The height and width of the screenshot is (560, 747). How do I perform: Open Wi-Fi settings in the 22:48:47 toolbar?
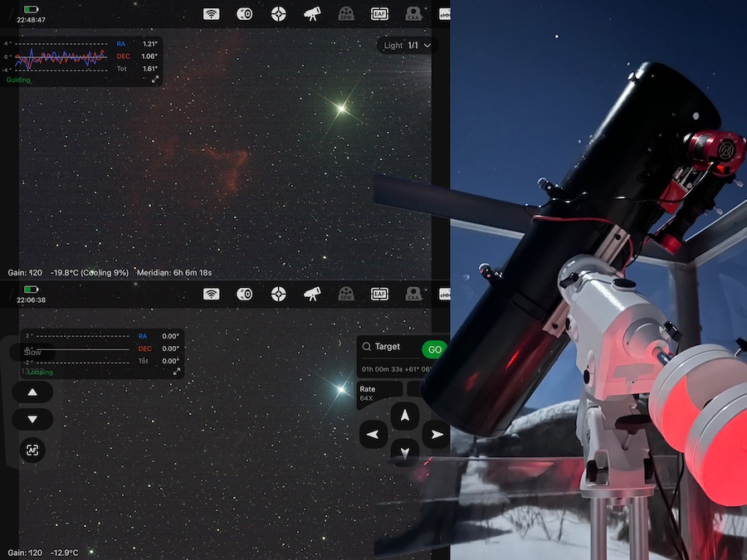[x=211, y=14]
